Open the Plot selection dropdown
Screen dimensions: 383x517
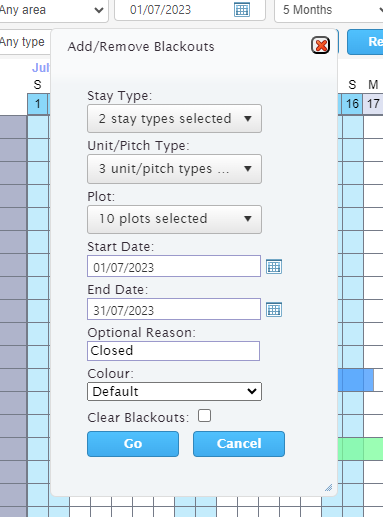tap(174, 219)
